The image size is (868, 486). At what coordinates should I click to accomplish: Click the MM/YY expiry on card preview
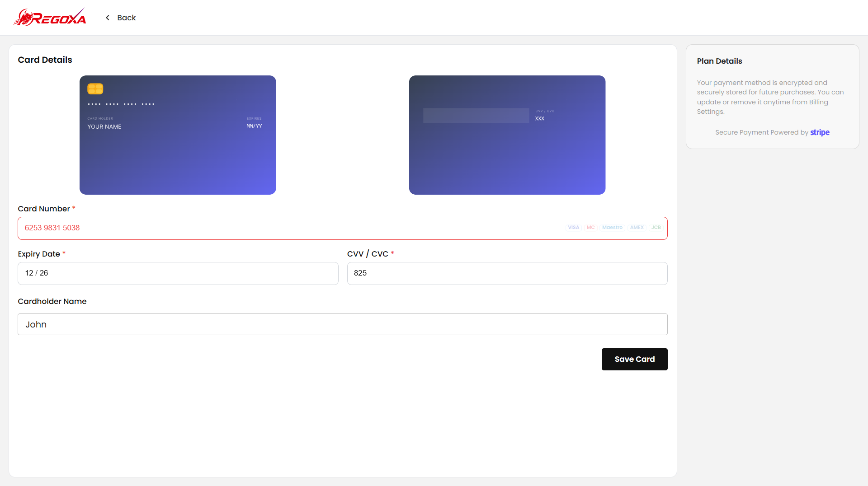(x=254, y=126)
